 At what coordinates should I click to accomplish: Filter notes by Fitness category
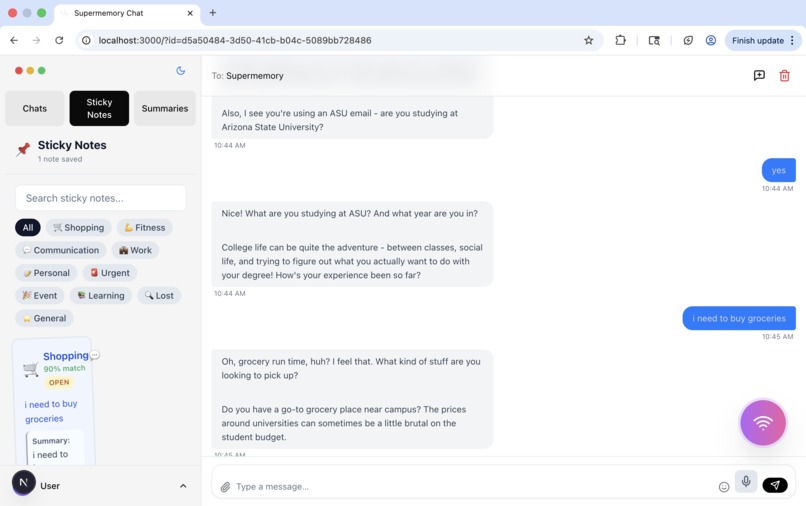click(x=144, y=227)
